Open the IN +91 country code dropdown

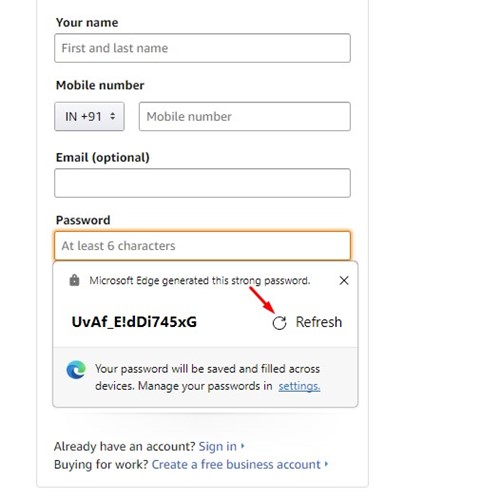click(89, 116)
